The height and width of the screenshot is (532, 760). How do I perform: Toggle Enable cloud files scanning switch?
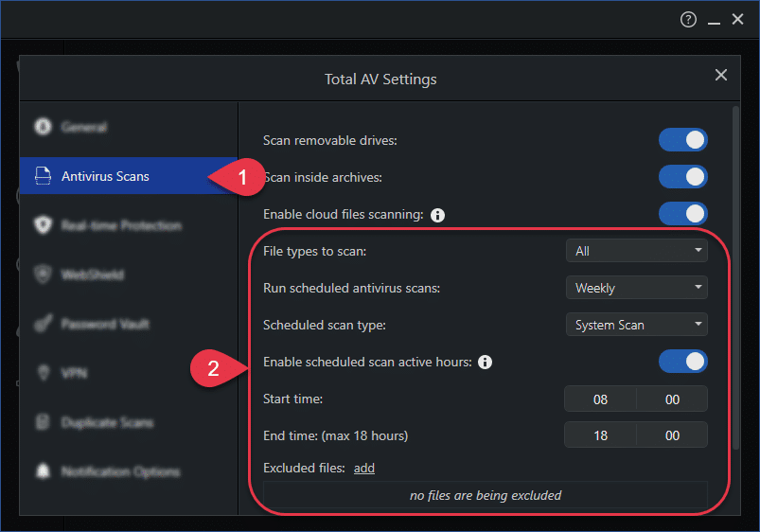point(683,214)
